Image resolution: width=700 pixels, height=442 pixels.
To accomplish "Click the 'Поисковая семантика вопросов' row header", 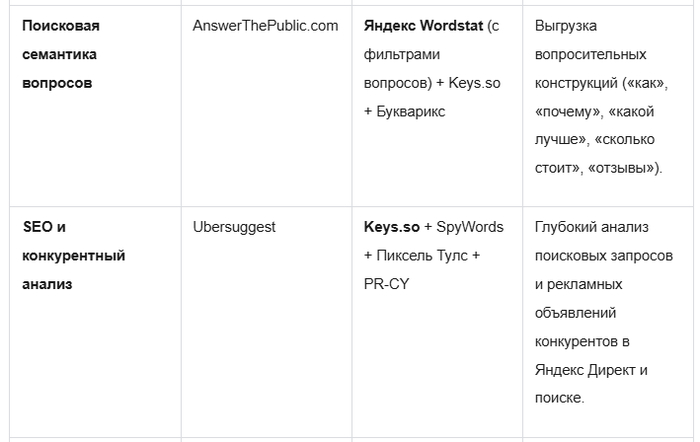I will pyautogui.click(x=61, y=54).
